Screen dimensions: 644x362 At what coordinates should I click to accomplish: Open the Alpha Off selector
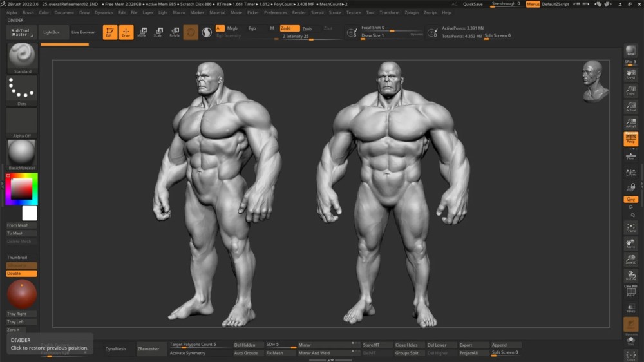[22, 122]
